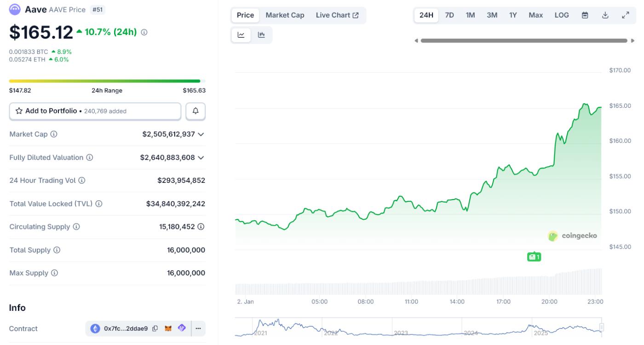Select the 1Y time range
This screenshot has width=644, height=345.
513,15
